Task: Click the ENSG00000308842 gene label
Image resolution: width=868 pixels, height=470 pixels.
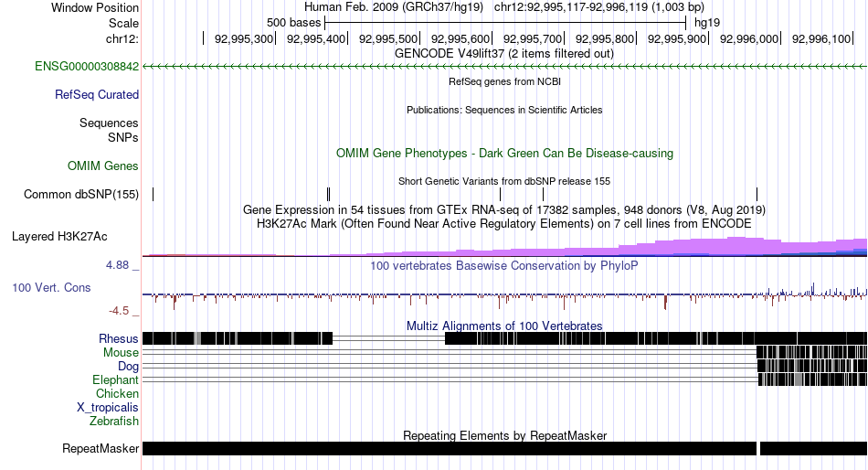Action: (x=87, y=67)
